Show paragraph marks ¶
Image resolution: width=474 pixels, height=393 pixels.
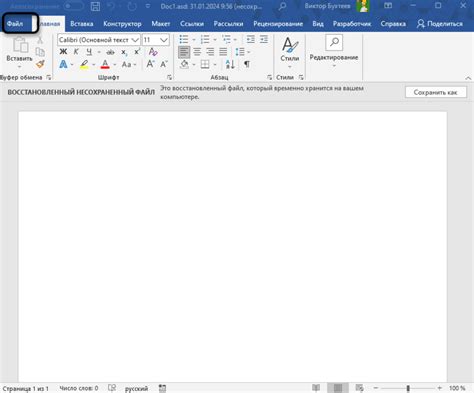point(247,64)
